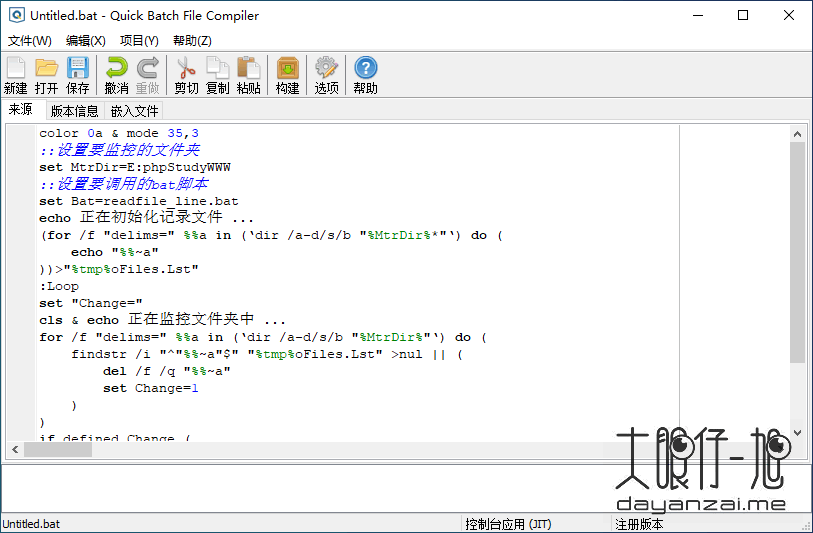Switch to the 版本信息 tab
This screenshot has height=533, width=813.
pyautogui.click(x=75, y=111)
